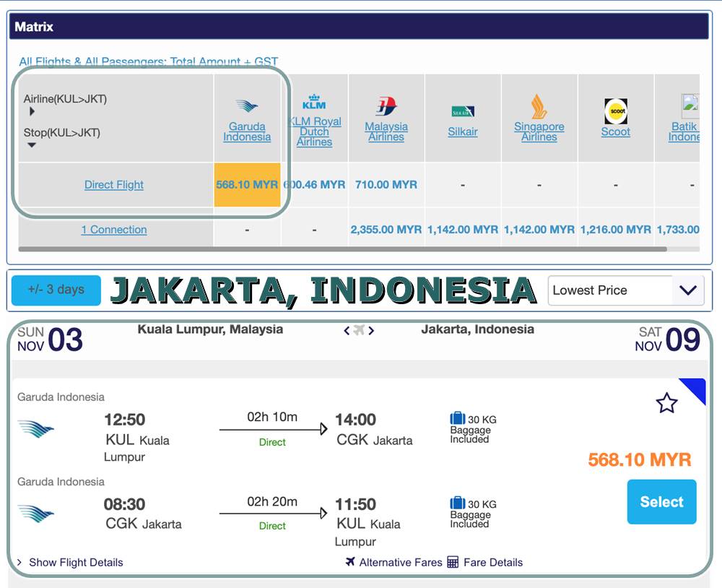Filter by 1 Connection link
This screenshot has width=722, height=588.
point(114,230)
